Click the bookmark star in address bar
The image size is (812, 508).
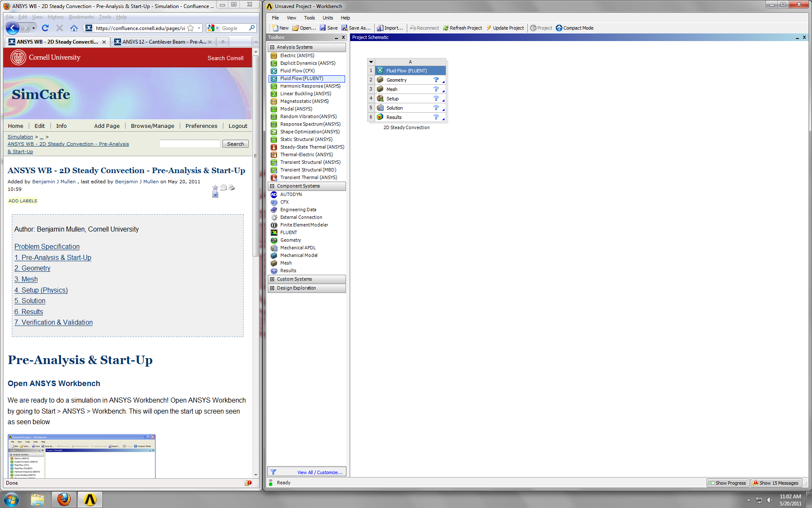[190, 28]
